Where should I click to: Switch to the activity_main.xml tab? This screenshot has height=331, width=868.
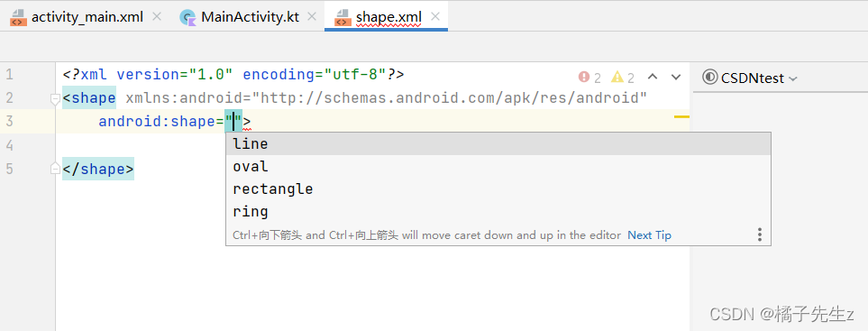click(x=87, y=17)
